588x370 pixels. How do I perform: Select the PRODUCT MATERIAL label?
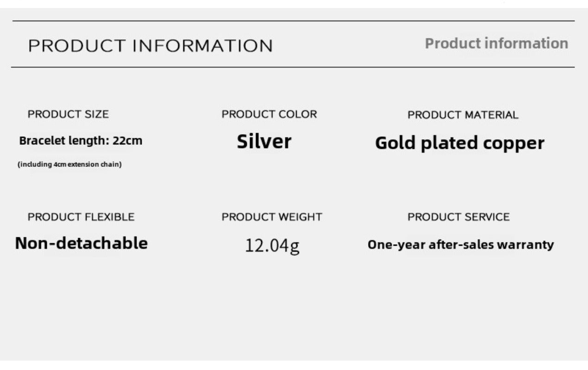(x=463, y=115)
